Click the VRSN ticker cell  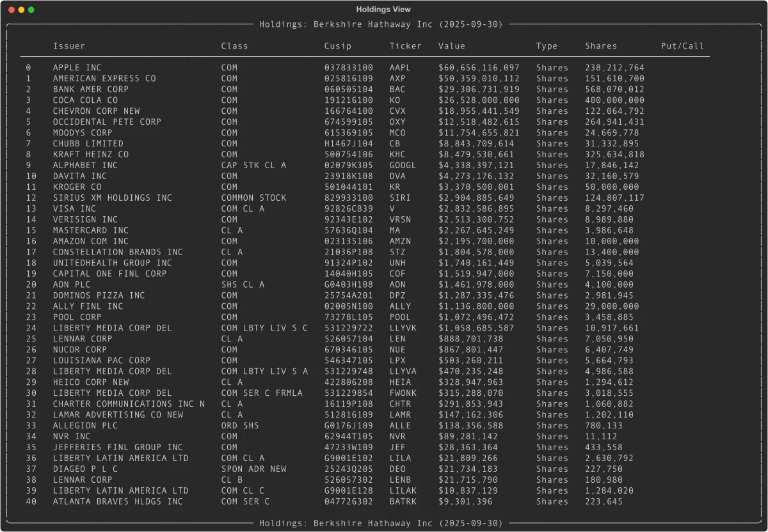point(400,220)
